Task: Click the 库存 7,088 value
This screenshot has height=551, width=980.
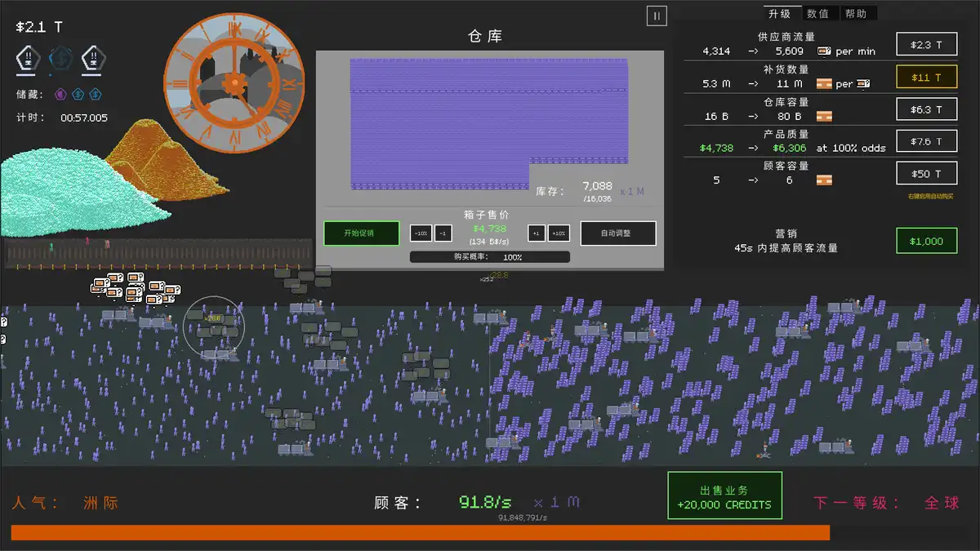Action: 597,186
